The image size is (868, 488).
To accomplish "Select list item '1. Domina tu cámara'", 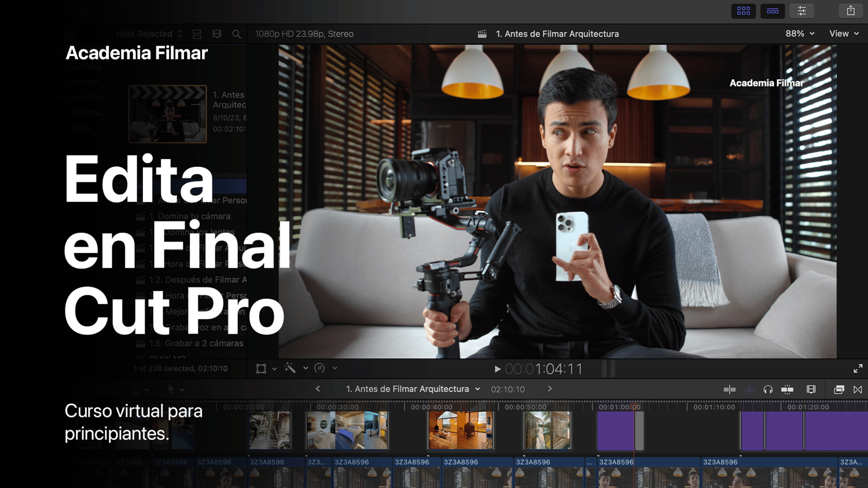I will coord(190,216).
